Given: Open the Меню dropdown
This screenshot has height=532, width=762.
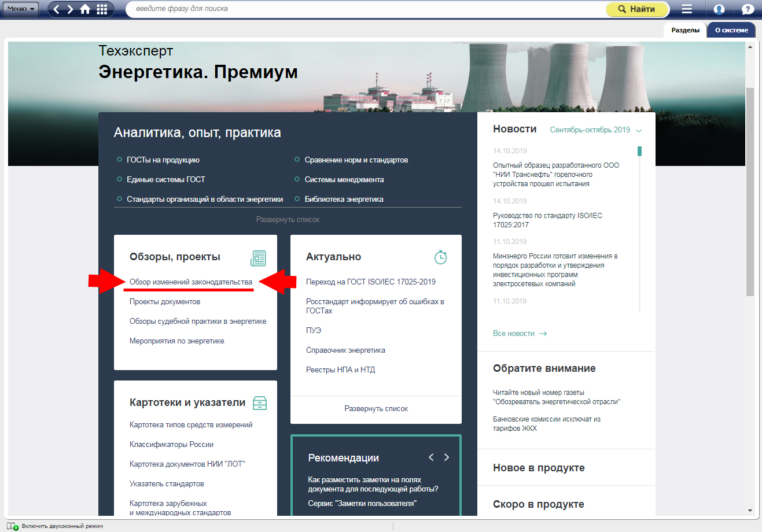Looking at the screenshot, I should point(21,9).
